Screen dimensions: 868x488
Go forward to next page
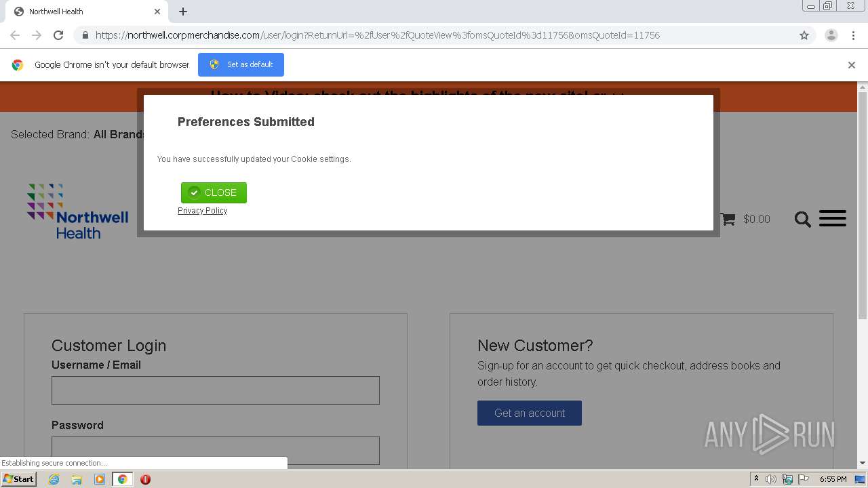(37, 35)
